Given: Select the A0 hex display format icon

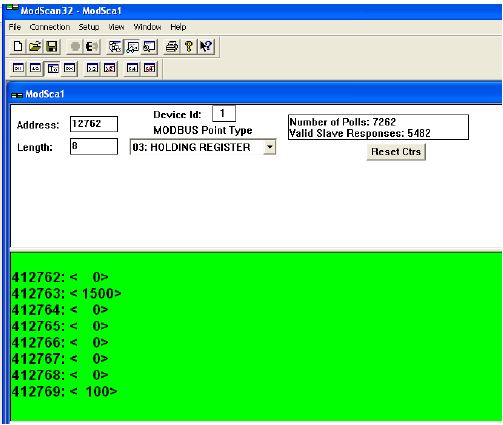Looking at the screenshot, I should tap(35, 68).
